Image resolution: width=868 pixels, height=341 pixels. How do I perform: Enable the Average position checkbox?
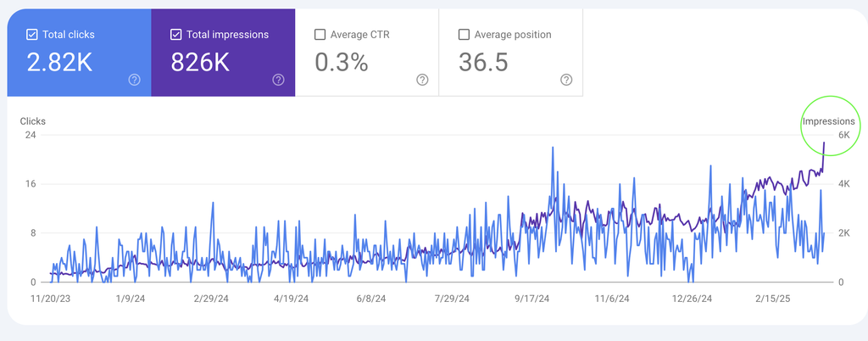(464, 34)
